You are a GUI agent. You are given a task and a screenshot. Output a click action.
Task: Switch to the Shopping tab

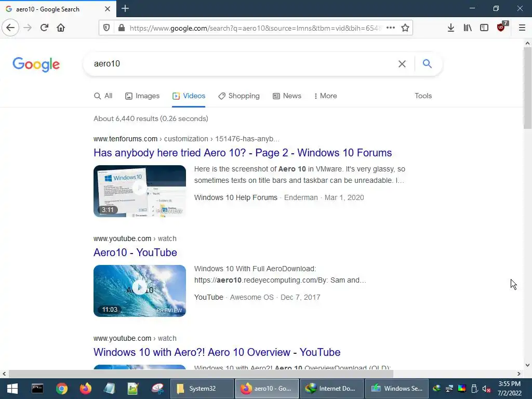(239, 96)
